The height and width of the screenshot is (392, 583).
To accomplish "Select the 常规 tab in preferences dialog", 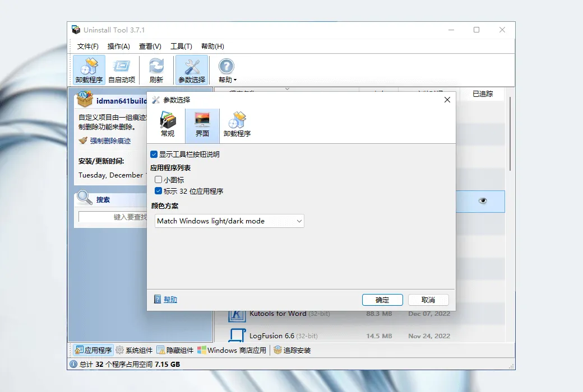I will (x=168, y=125).
